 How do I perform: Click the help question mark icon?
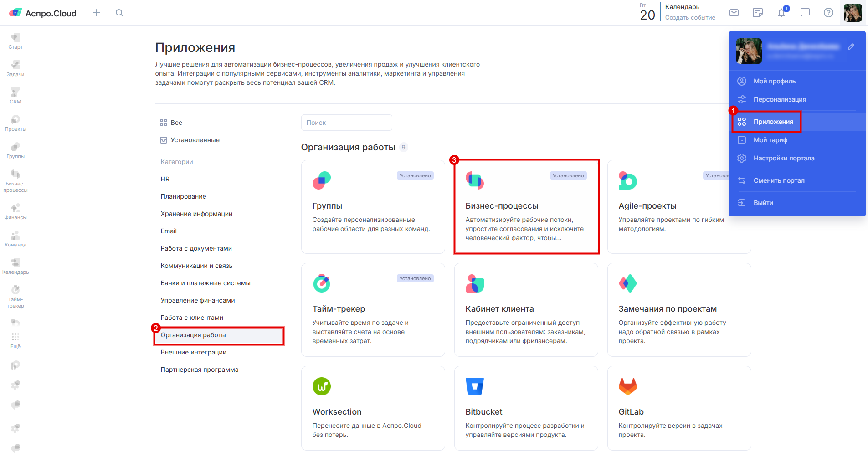[x=829, y=13]
